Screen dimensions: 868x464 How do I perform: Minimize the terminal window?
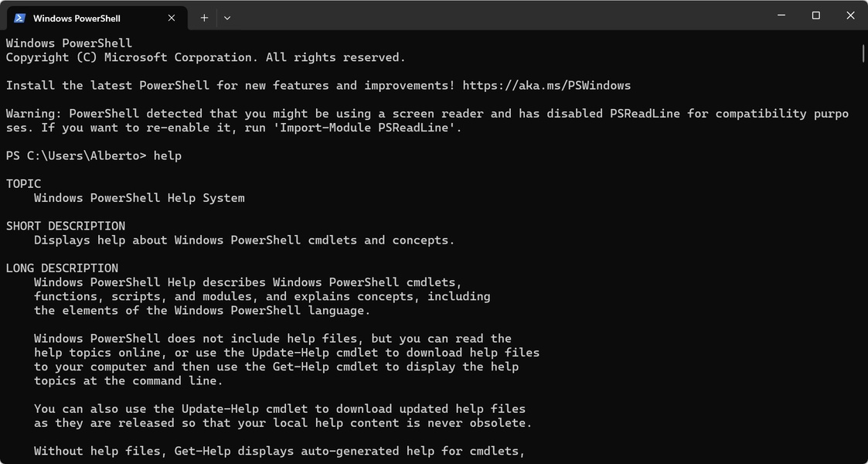point(781,15)
